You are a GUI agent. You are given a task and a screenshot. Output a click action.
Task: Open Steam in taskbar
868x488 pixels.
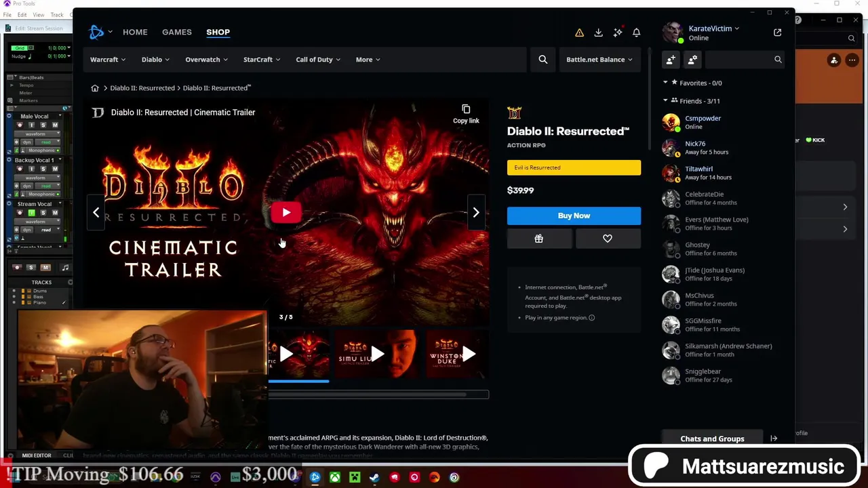[x=374, y=477]
